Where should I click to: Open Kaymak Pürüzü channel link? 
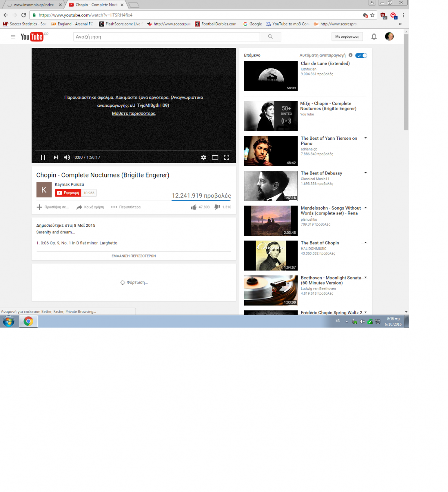69,185
